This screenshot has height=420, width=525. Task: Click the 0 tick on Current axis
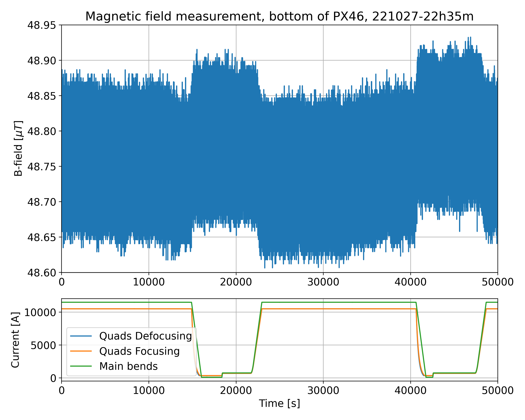tap(53, 378)
